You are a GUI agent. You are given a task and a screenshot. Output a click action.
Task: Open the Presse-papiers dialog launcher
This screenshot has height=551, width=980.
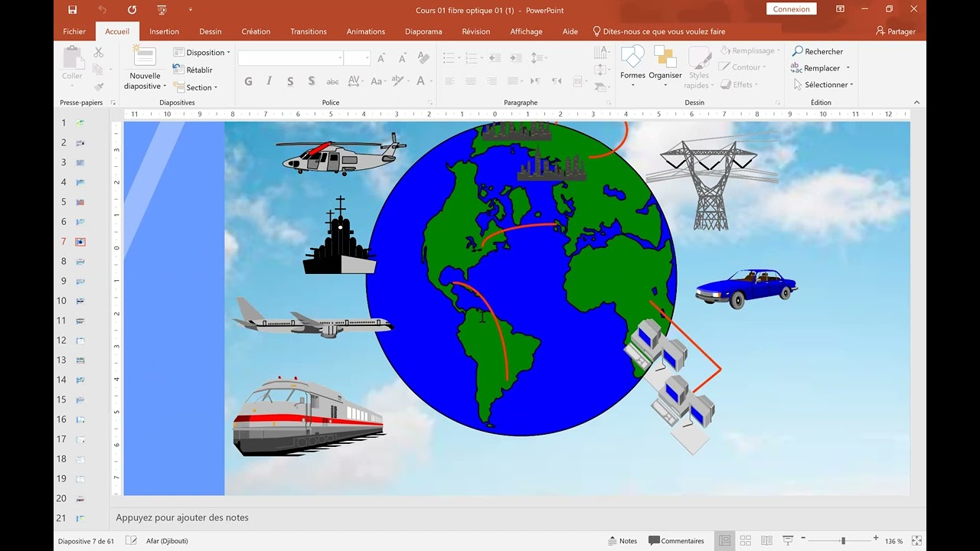click(x=113, y=103)
